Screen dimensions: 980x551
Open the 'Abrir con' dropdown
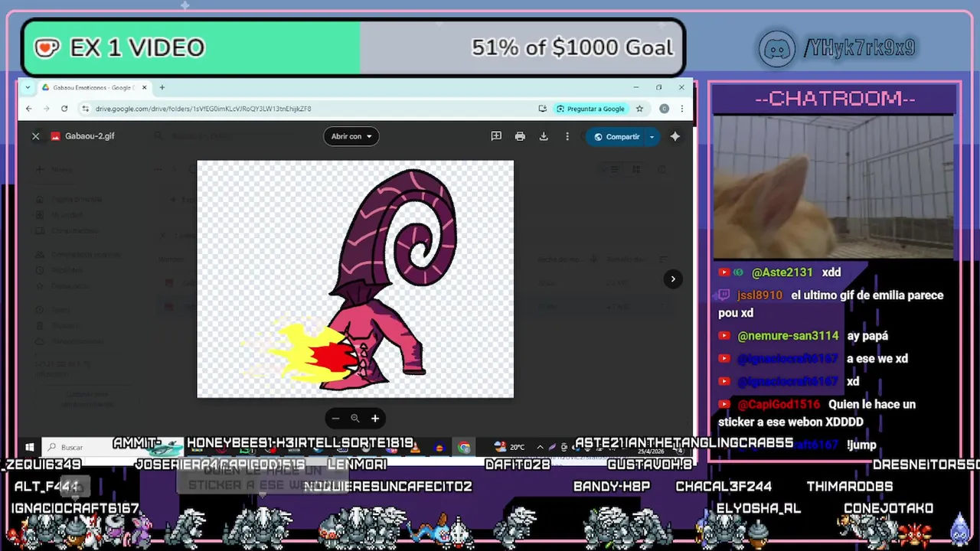351,136
